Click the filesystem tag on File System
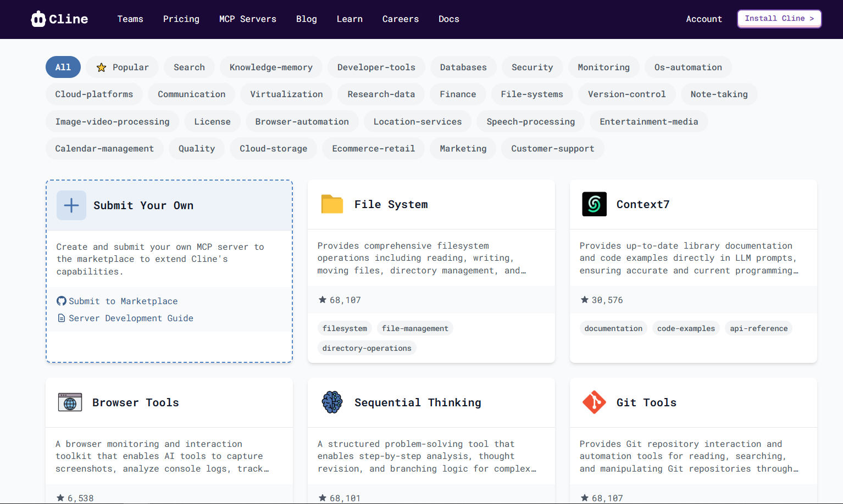The width and height of the screenshot is (843, 504). click(x=345, y=328)
